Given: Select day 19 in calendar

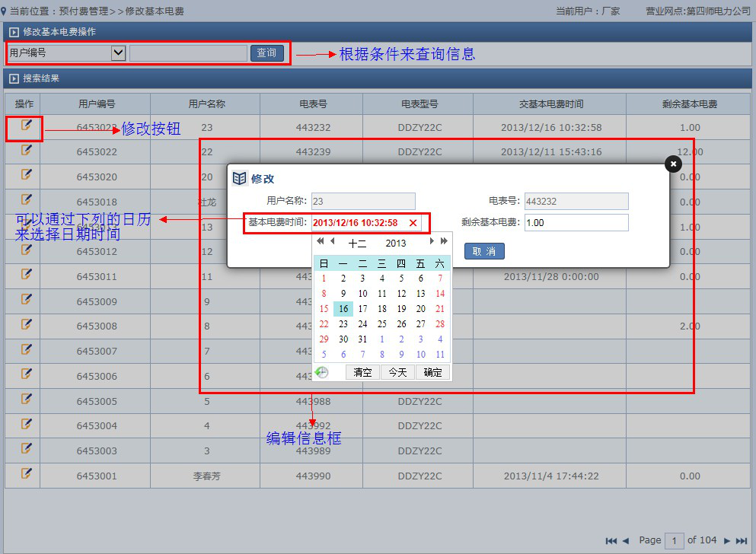Looking at the screenshot, I should click(401, 309).
